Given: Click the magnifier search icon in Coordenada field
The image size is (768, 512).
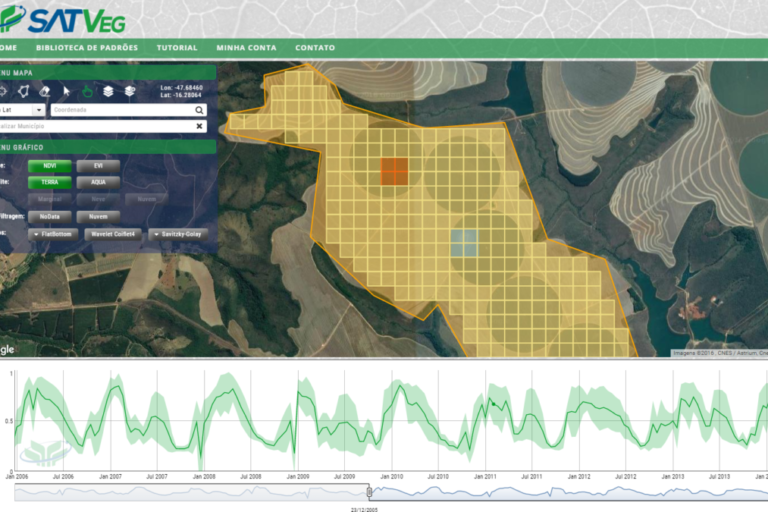Looking at the screenshot, I should pyautogui.click(x=199, y=110).
